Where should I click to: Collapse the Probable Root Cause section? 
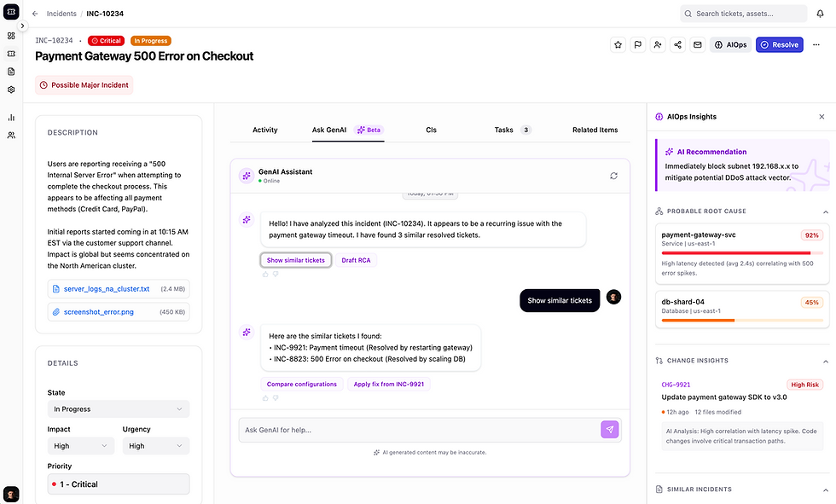click(x=826, y=211)
